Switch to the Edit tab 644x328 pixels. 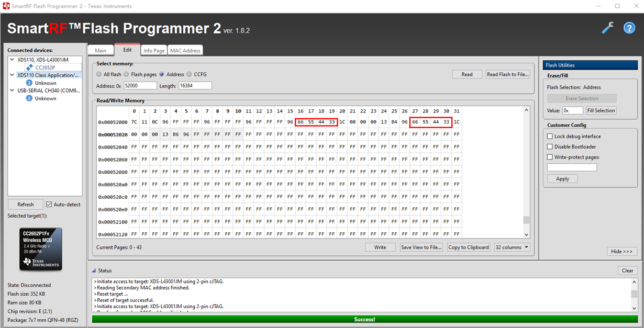click(x=127, y=50)
